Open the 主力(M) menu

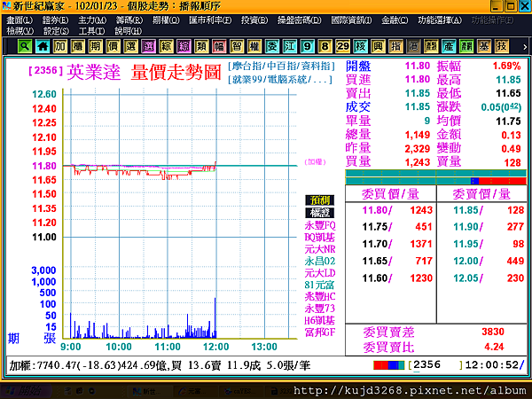[92, 20]
